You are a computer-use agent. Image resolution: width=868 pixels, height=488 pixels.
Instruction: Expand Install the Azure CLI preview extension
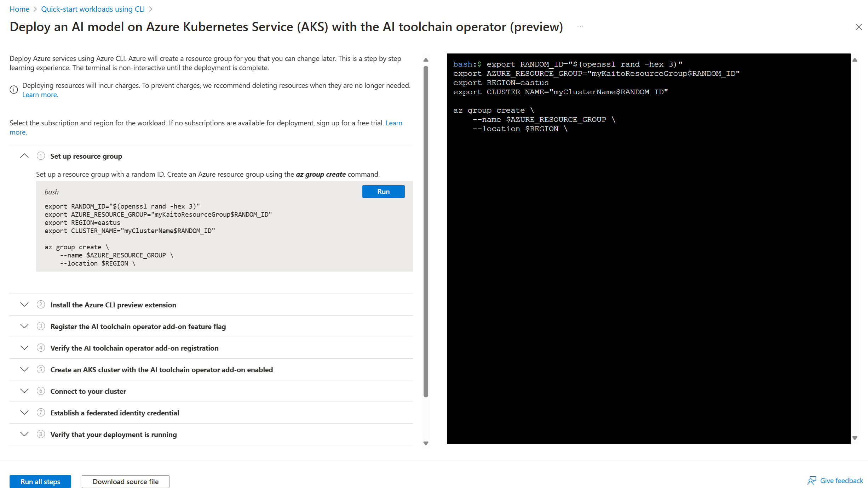pyautogui.click(x=24, y=305)
